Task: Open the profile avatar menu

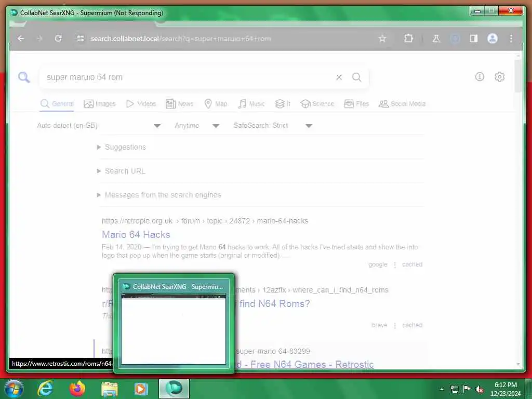Action: click(x=493, y=38)
